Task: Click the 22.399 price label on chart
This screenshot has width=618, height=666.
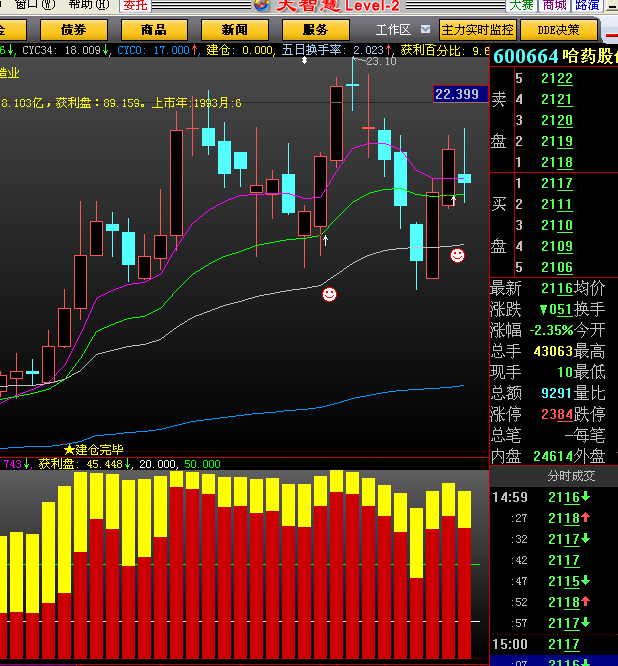Action: [x=460, y=94]
